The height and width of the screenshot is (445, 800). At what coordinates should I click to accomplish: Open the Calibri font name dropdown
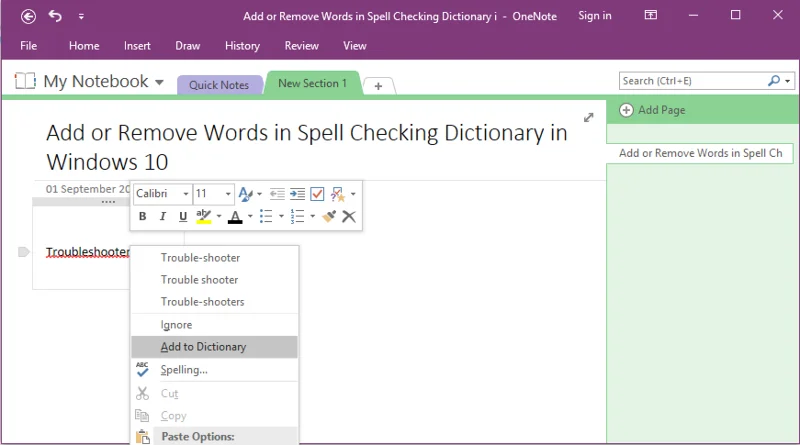point(186,194)
